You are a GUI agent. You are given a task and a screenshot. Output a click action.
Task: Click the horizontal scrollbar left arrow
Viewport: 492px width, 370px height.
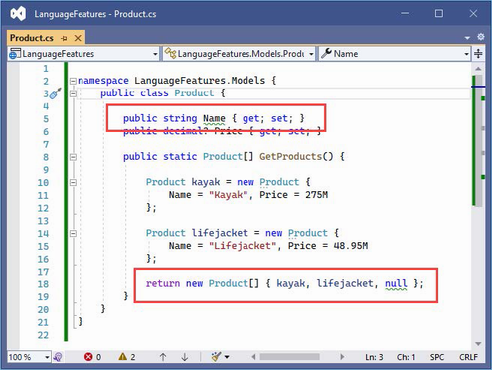point(253,357)
